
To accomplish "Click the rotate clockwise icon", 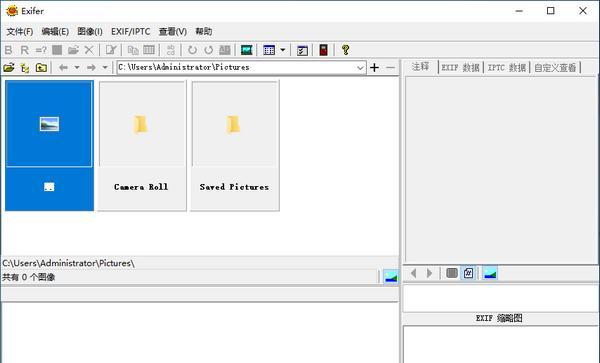I will tap(209, 50).
